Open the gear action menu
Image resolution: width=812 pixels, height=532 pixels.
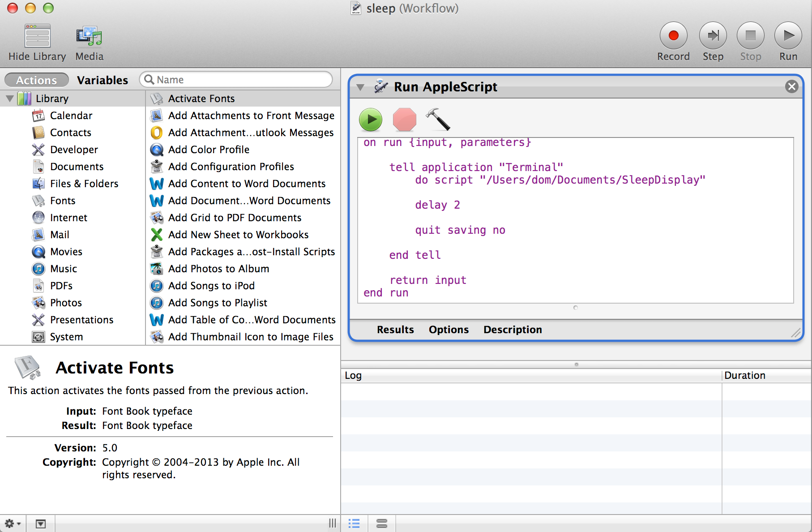12,523
